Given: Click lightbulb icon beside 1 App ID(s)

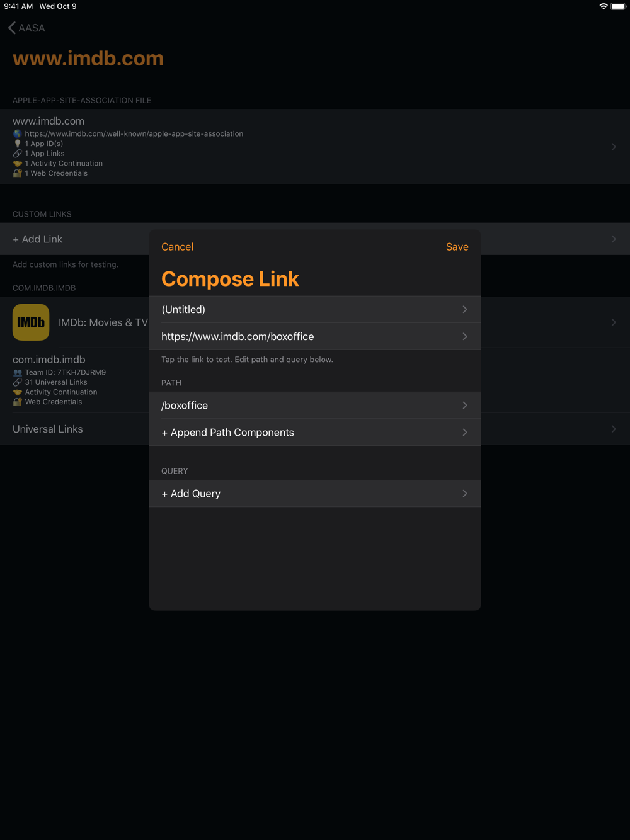Looking at the screenshot, I should [18, 144].
